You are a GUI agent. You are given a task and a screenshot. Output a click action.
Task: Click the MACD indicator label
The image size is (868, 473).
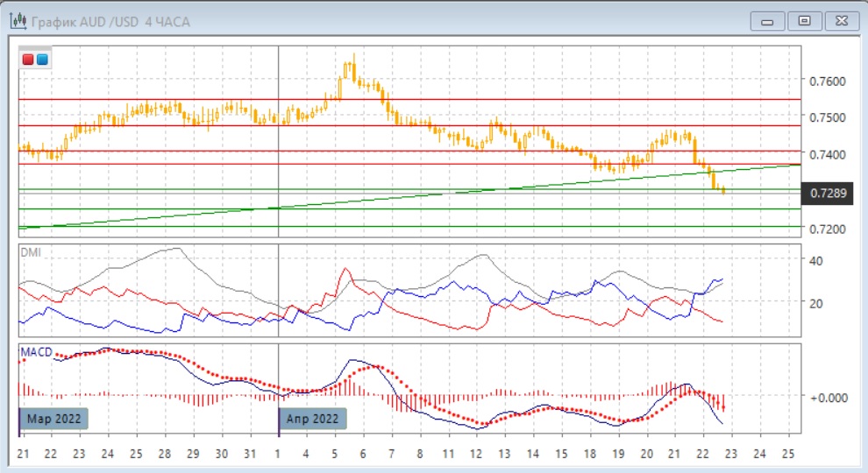coord(36,351)
